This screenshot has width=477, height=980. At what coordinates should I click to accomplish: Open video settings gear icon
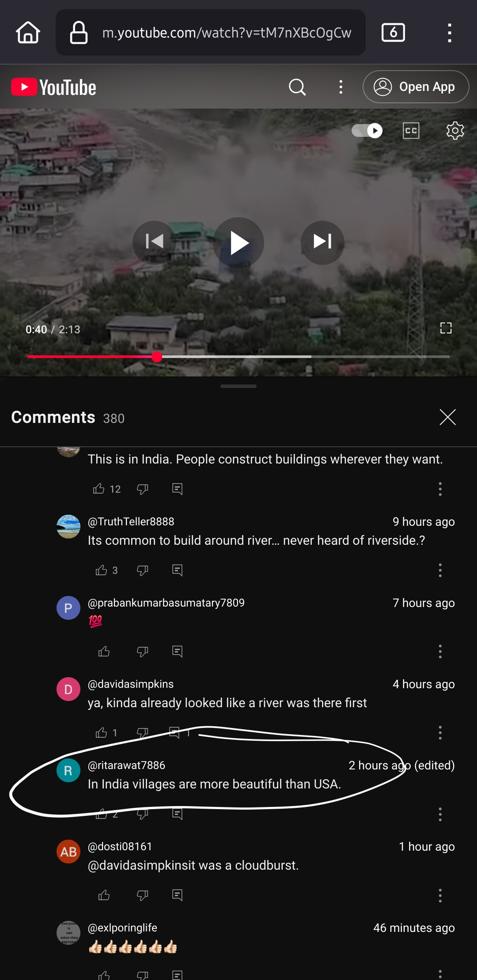[x=455, y=131]
